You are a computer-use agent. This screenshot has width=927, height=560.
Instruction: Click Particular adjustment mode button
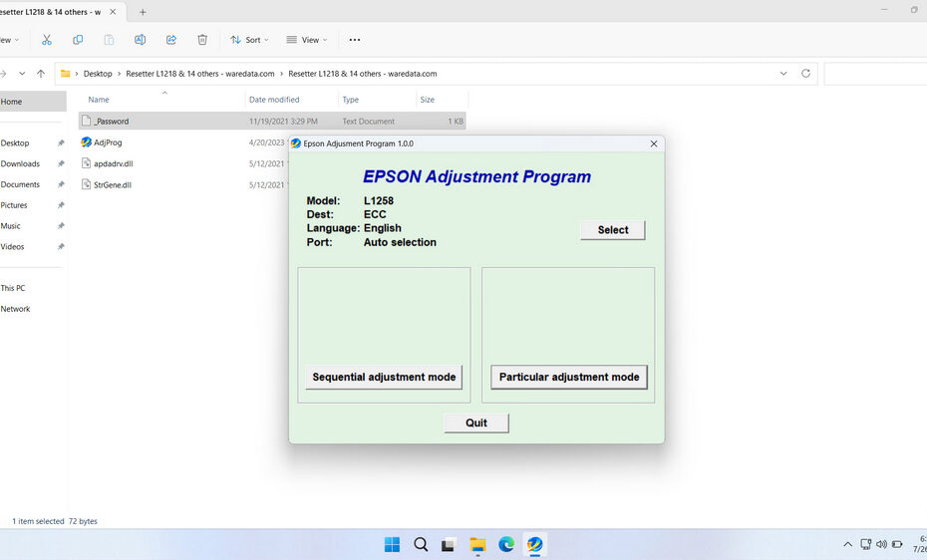[x=569, y=377]
